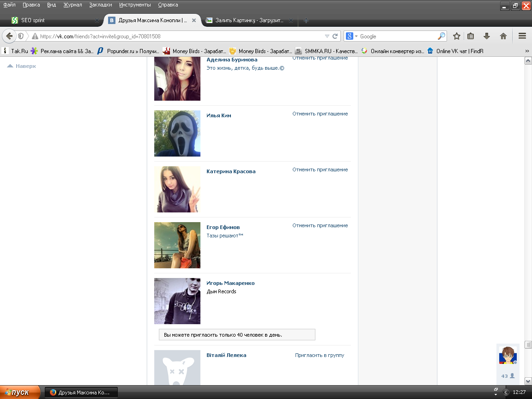Viewport: 532px width, 399px height.
Task: Open SMMKA.RU bookmark
Action: point(326,51)
